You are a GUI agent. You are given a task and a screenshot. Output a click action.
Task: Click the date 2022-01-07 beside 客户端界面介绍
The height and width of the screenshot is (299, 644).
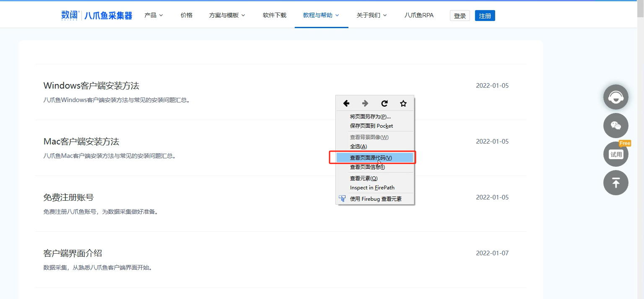coord(492,253)
